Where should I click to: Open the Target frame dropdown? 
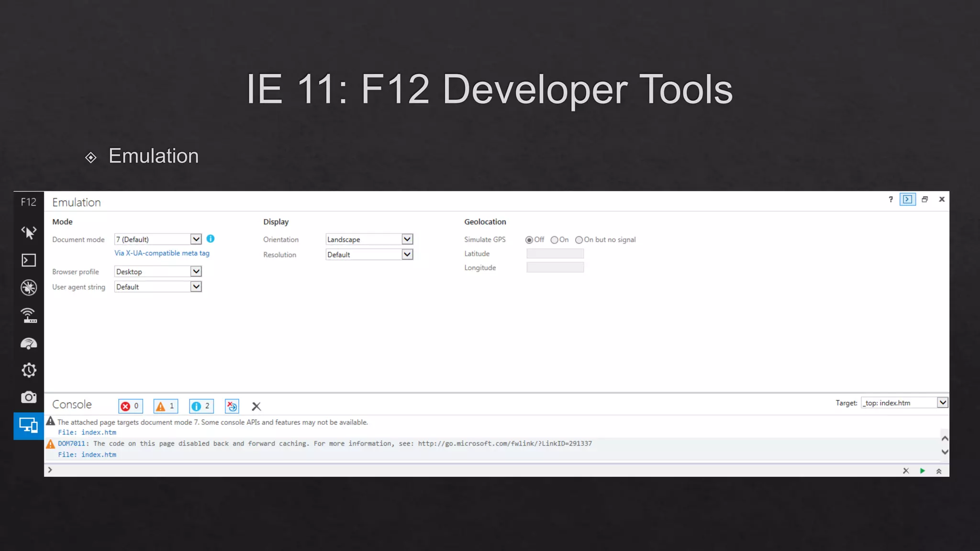click(904, 403)
